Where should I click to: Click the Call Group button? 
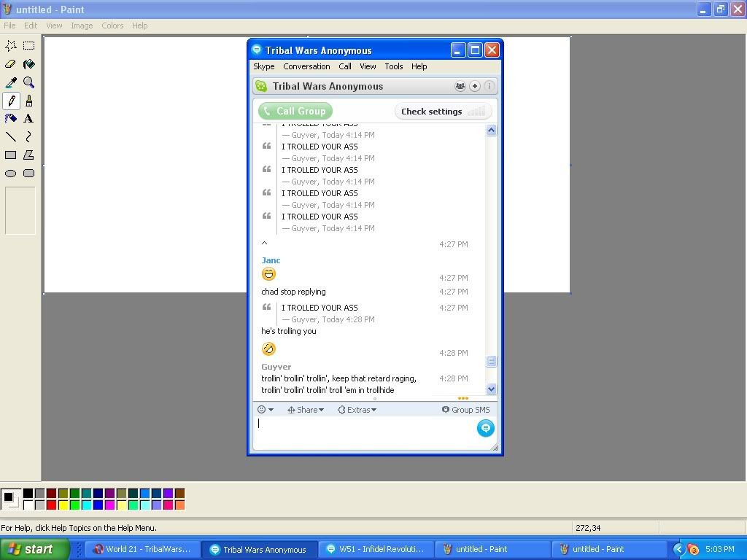(295, 112)
